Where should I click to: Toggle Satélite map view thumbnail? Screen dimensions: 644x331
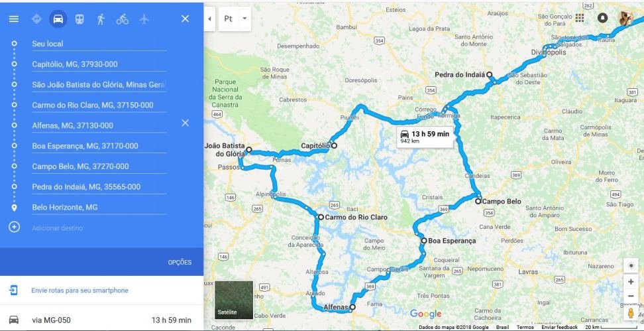point(234,300)
